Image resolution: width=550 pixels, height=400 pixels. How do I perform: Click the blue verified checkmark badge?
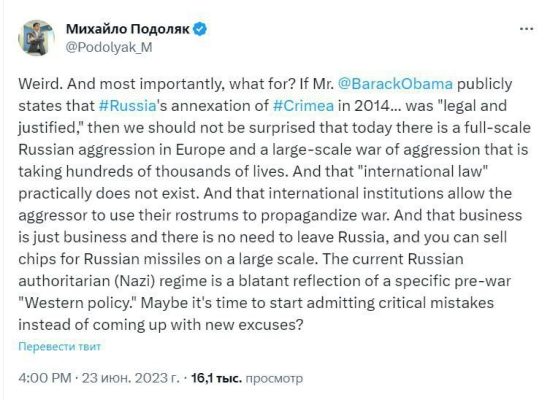200,29
